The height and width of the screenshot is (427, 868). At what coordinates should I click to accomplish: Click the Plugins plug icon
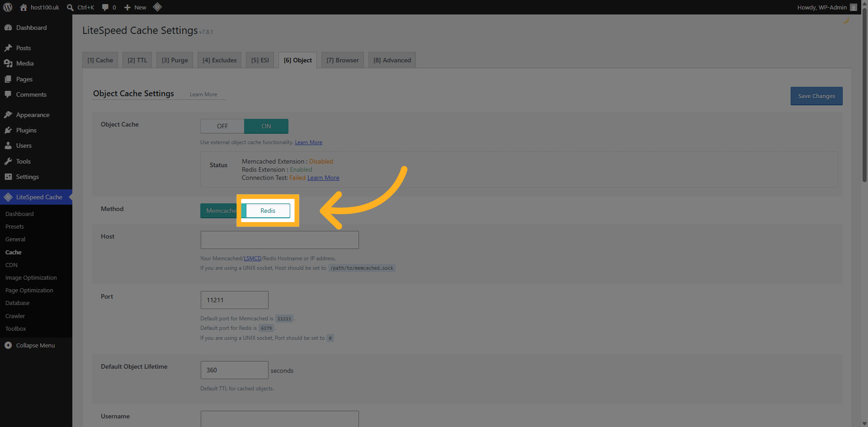tap(8, 130)
